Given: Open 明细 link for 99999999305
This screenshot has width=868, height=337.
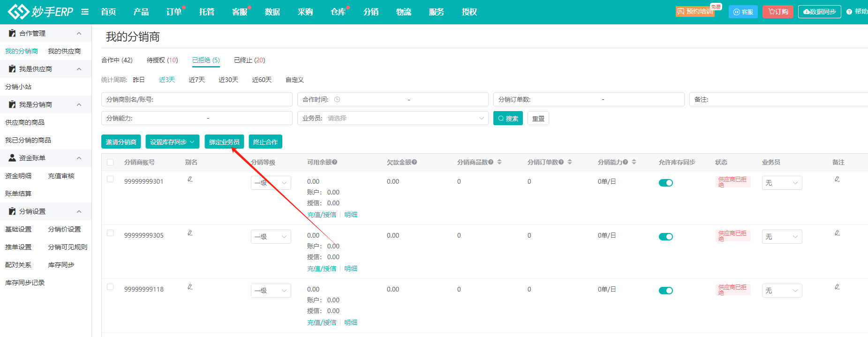Looking at the screenshot, I should point(351,269).
